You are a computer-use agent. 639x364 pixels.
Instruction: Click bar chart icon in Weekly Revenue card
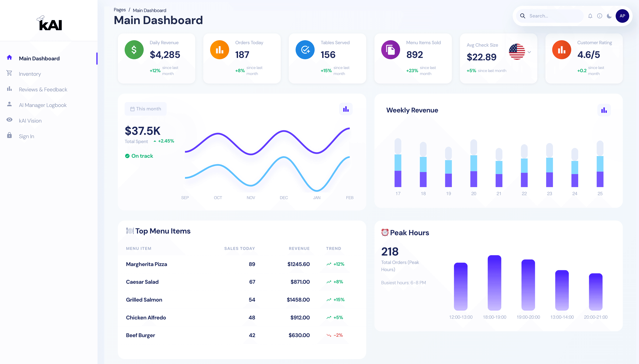[x=604, y=110]
